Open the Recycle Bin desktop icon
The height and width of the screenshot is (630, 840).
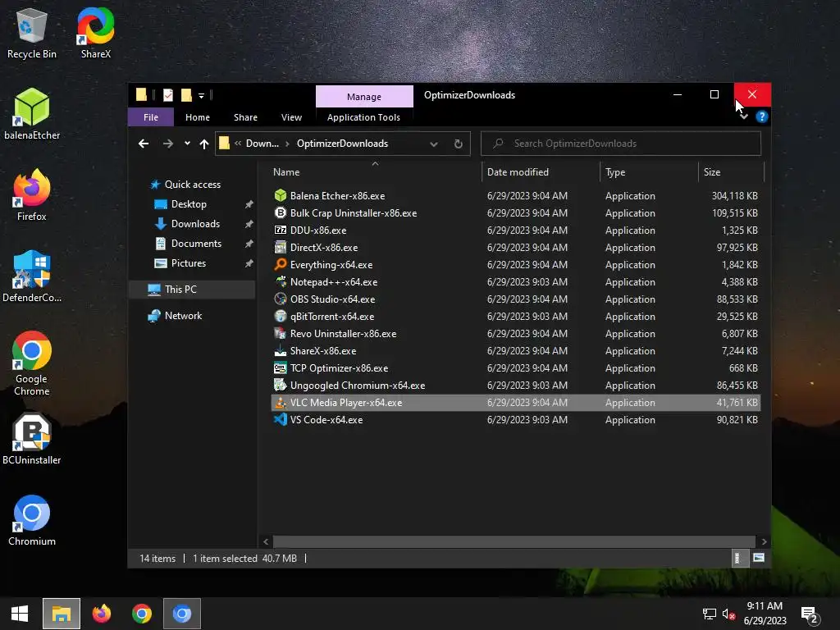coord(32,33)
